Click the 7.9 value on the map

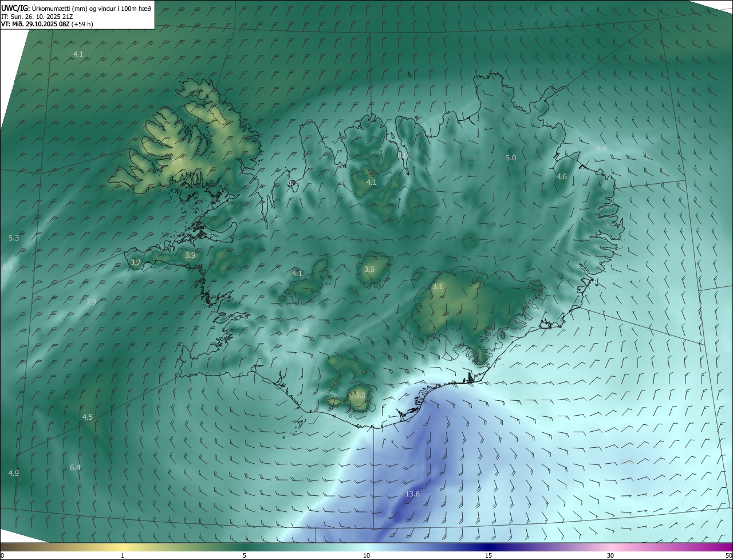coord(91,302)
